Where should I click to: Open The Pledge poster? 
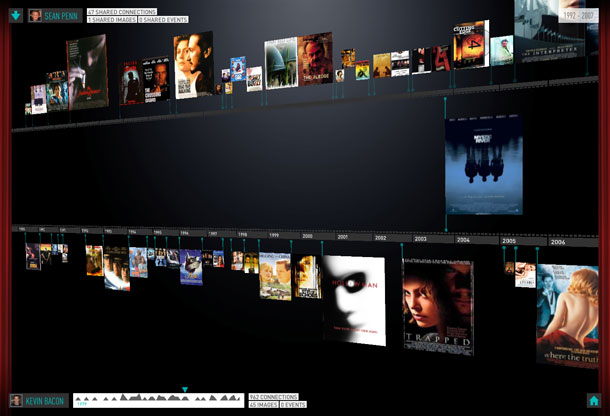[x=316, y=59]
